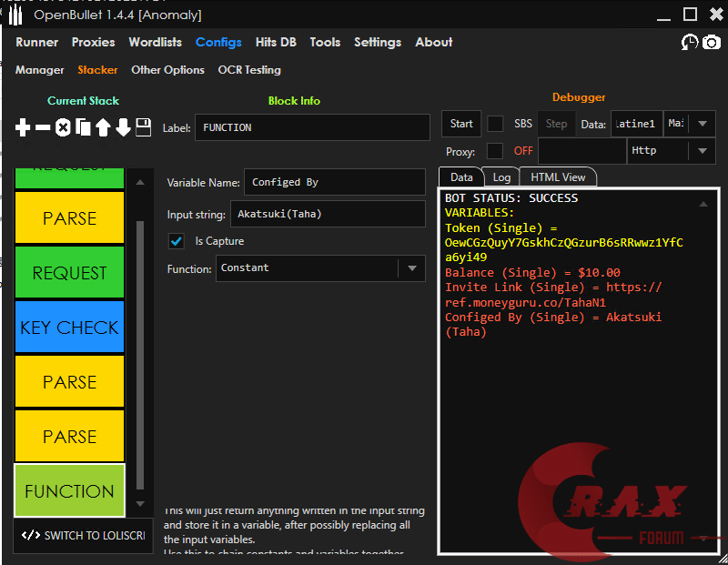This screenshot has width=728, height=565.
Task: Click the proxy address input field
Action: (582, 151)
